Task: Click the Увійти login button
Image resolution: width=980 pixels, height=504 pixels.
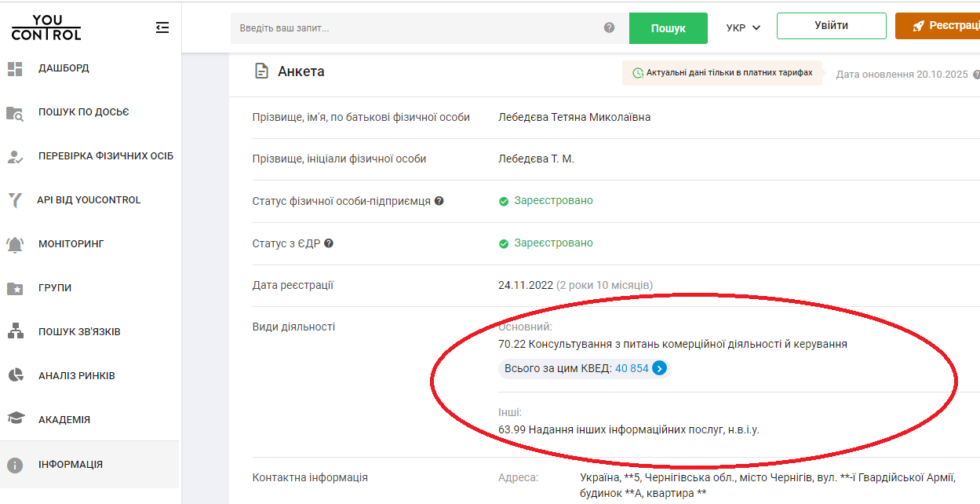Action: pyautogui.click(x=831, y=26)
